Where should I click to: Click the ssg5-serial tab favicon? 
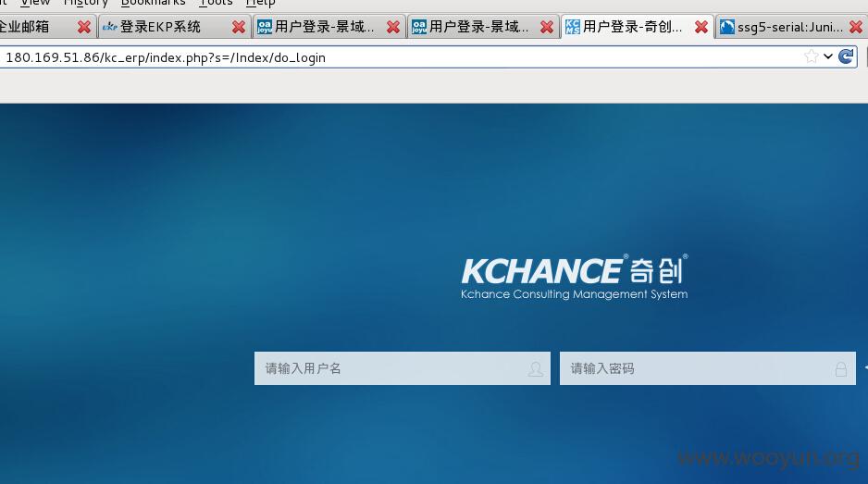[x=727, y=27]
